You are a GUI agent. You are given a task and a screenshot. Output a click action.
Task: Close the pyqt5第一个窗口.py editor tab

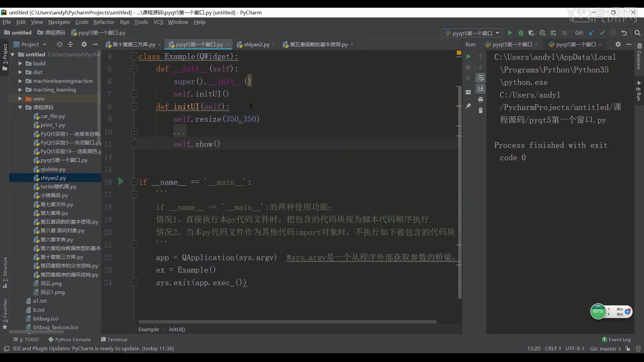(228, 45)
